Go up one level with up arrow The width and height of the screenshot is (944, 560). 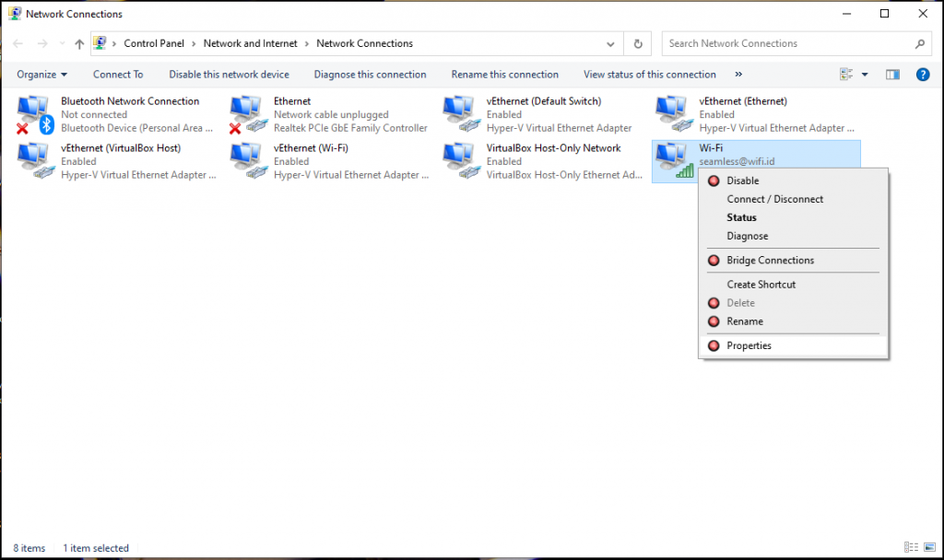[x=79, y=43]
